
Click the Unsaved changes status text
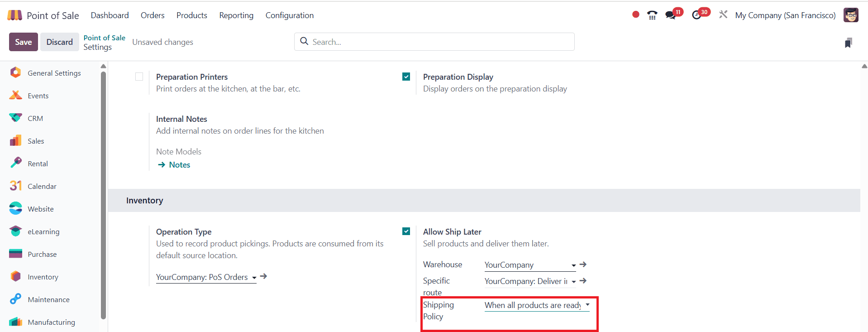point(162,42)
